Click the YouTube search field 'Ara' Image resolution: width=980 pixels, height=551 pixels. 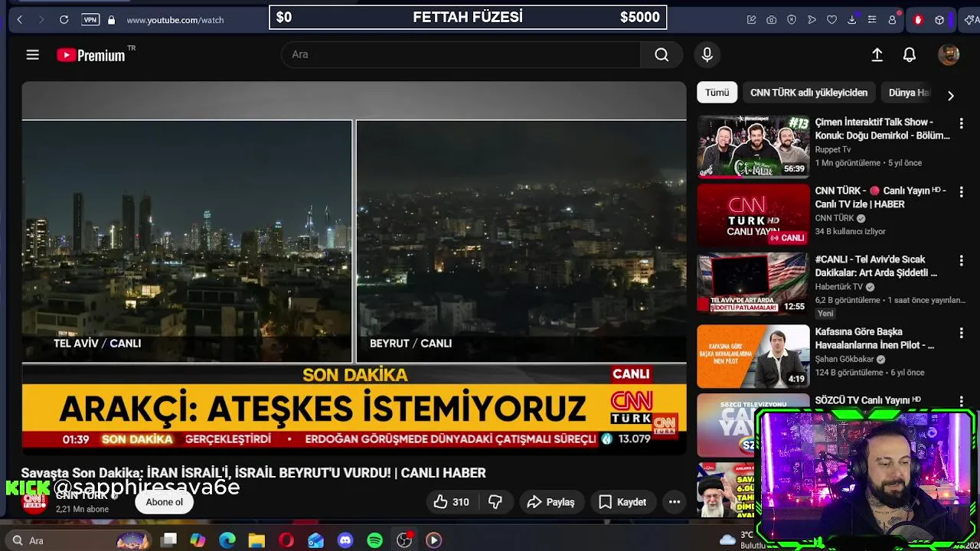tap(461, 54)
